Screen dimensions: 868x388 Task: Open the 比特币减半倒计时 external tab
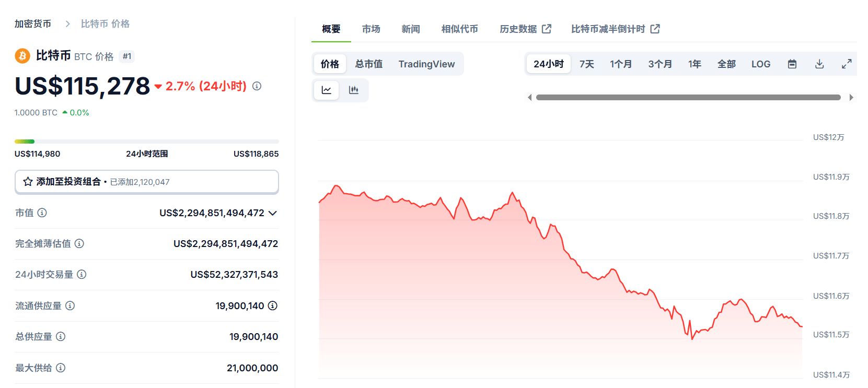click(x=615, y=29)
